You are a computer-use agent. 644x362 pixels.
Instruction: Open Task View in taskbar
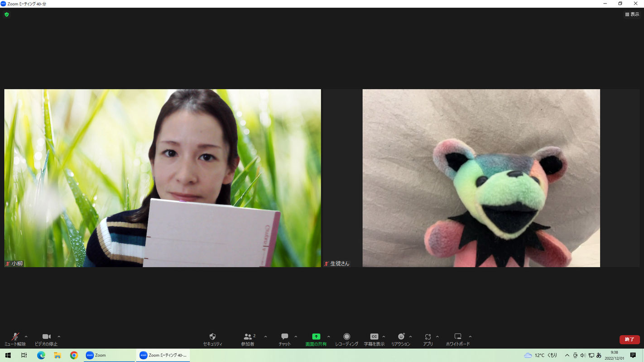[24, 355]
